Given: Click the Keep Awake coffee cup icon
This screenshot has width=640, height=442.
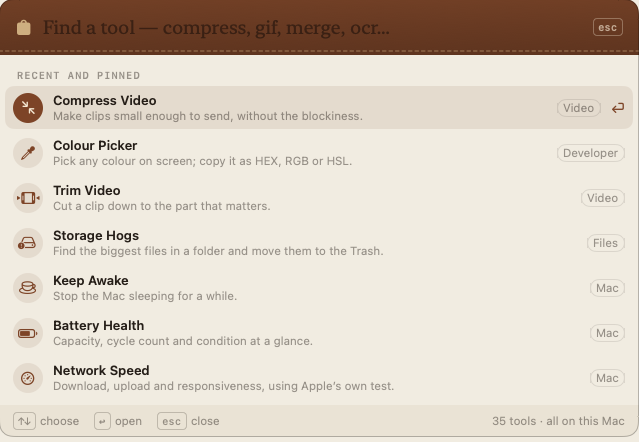Looking at the screenshot, I should (28, 288).
